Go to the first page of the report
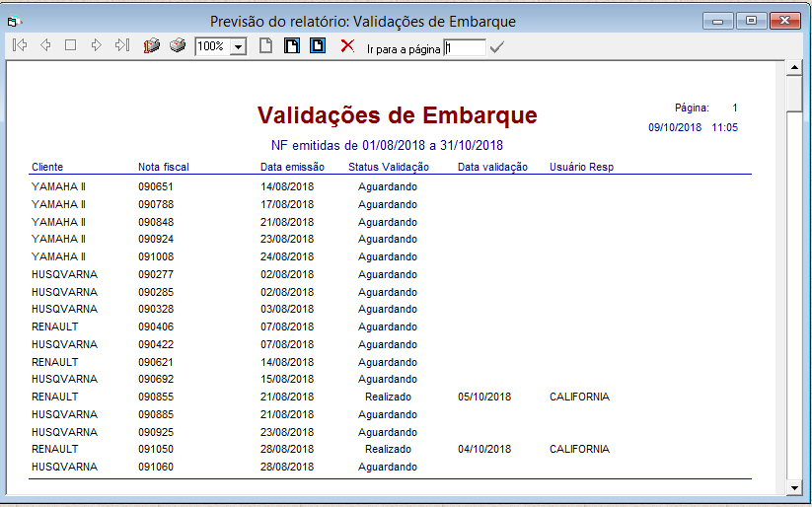The width and height of the screenshot is (812, 507). click(20, 45)
